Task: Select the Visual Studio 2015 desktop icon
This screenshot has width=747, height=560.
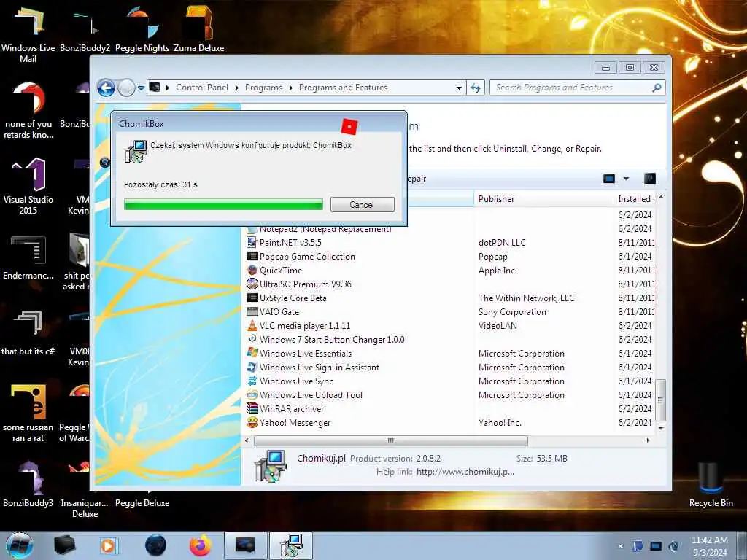Action: tap(28, 186)
